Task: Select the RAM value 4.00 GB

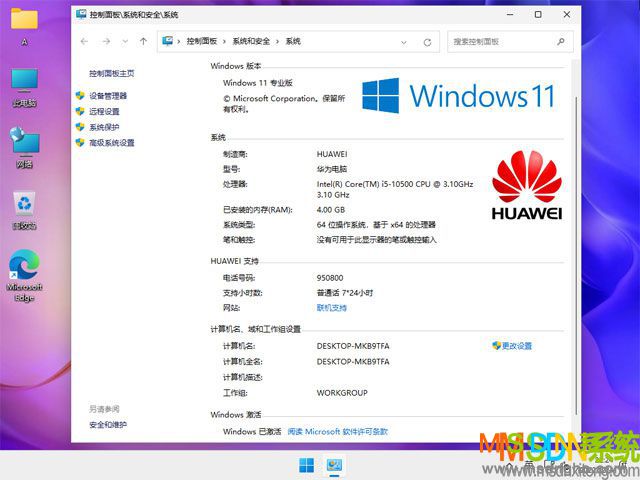Action: coord(331,210)
